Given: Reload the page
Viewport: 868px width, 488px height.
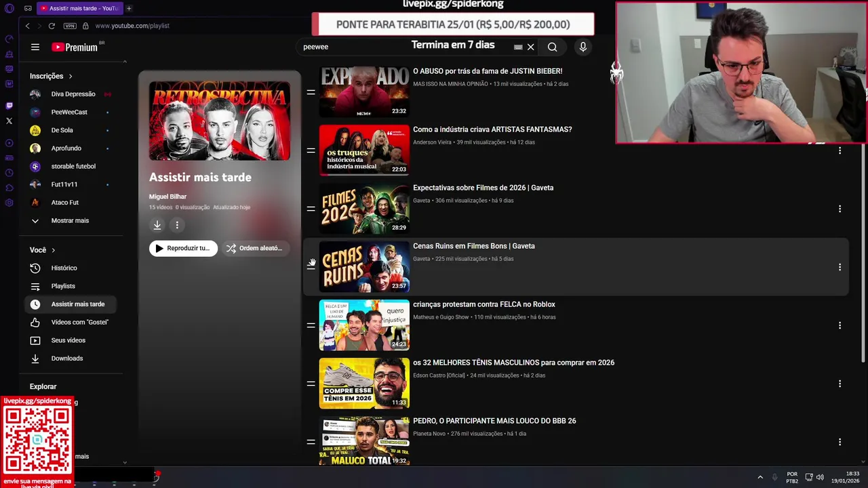Looking at the screenshot, I should [x=52, y=26].
